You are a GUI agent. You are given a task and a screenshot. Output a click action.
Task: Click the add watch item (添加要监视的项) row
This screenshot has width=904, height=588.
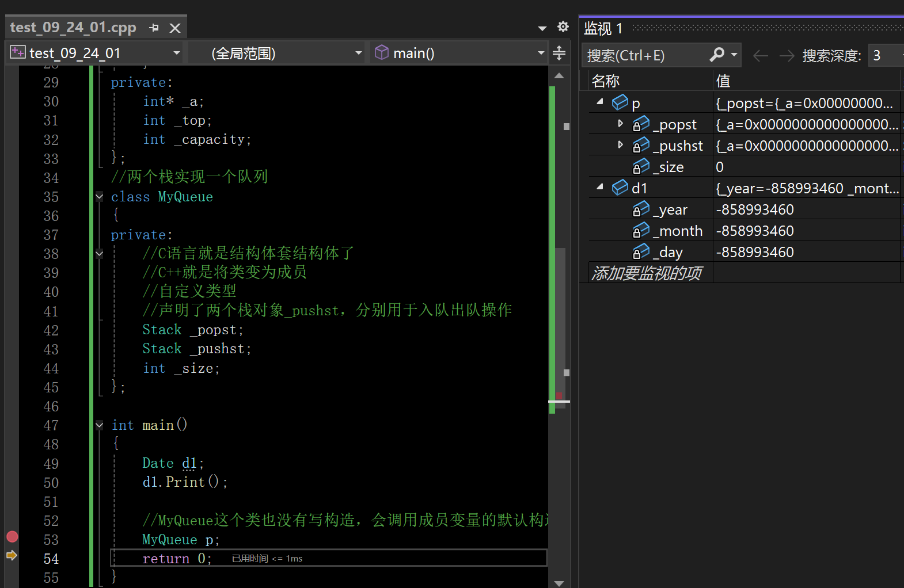(x=647, y=273)
